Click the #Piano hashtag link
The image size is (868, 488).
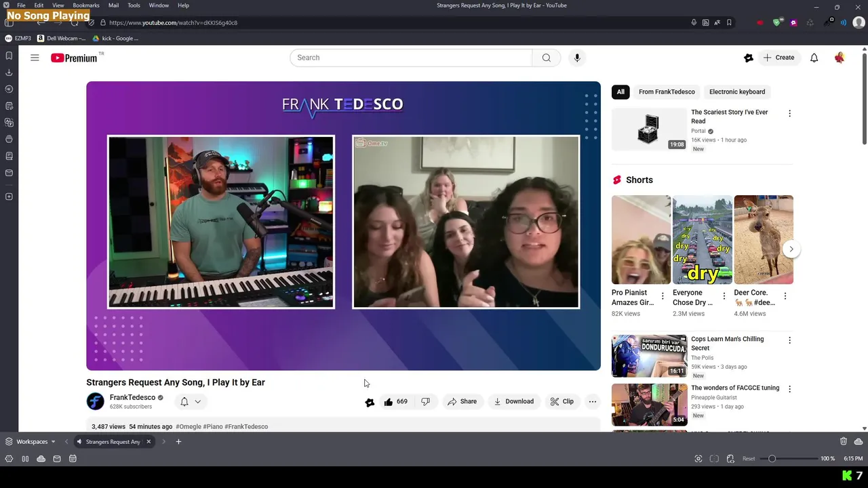(x=213, y=427)
